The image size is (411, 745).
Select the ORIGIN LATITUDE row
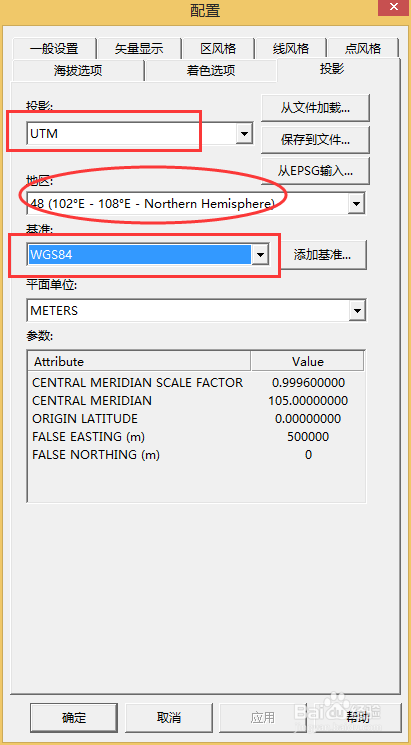coord(196,419)
